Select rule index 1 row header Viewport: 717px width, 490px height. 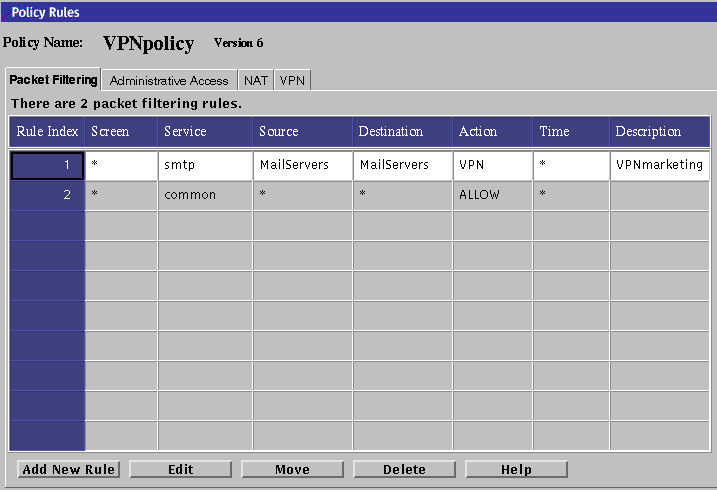point(47,165)
